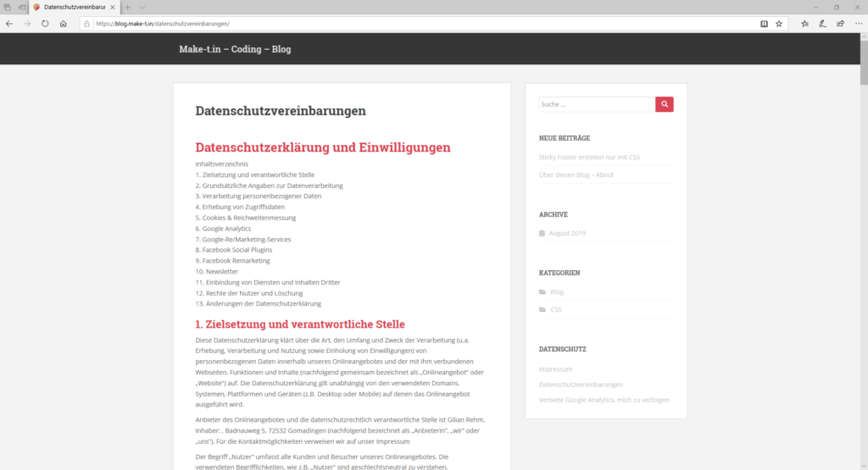Click the red search button

[665, 104]
